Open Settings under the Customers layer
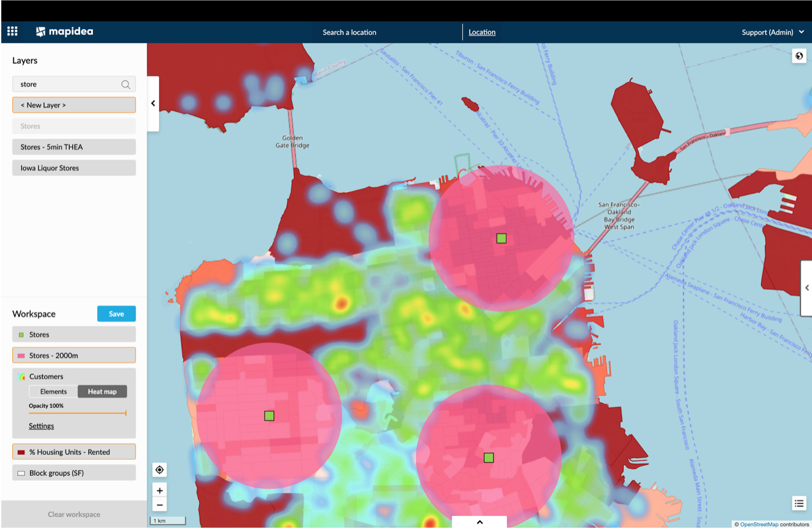 (x=41, y=426)
